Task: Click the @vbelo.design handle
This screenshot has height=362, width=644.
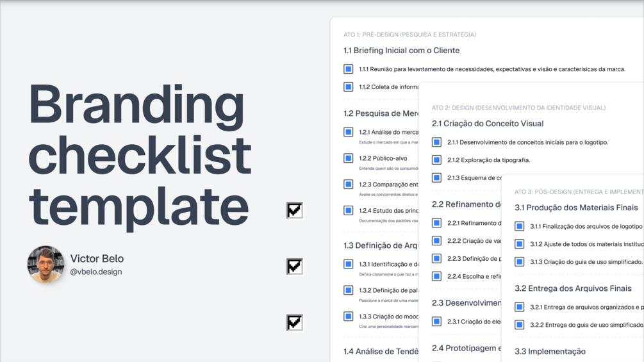Action: pos(95,272)
